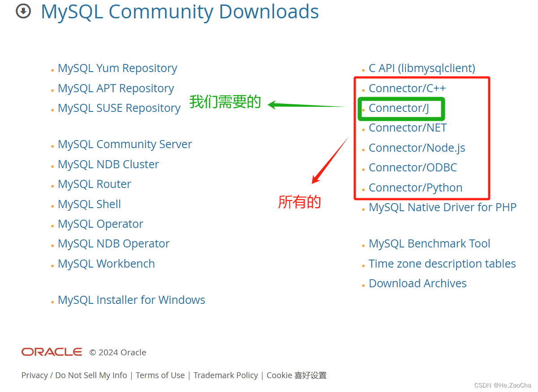Open MySQL Yum Repository link
The image size is (538, 392).
117,68
